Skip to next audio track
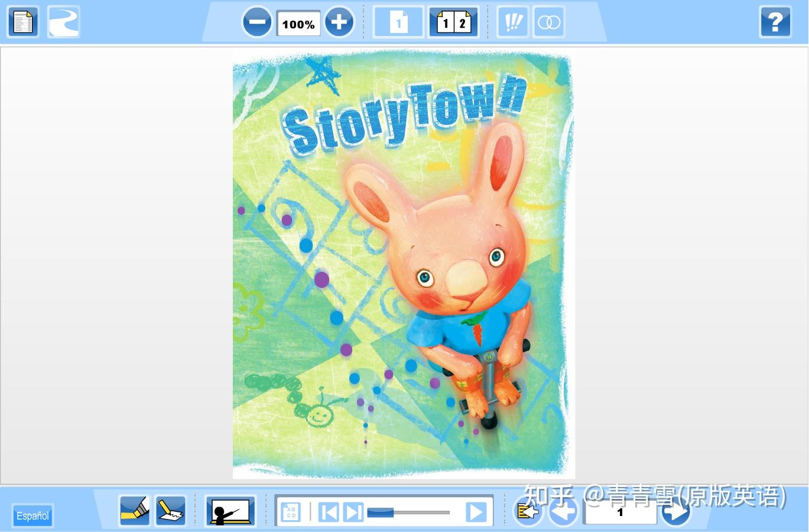 pyautogui.click(x=353, y=512)
